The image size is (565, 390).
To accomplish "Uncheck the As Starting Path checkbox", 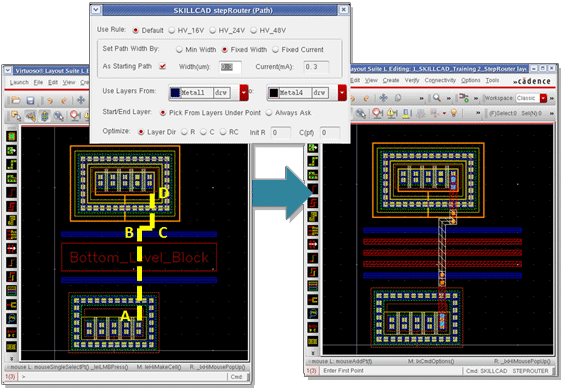I will coord(163,66).
